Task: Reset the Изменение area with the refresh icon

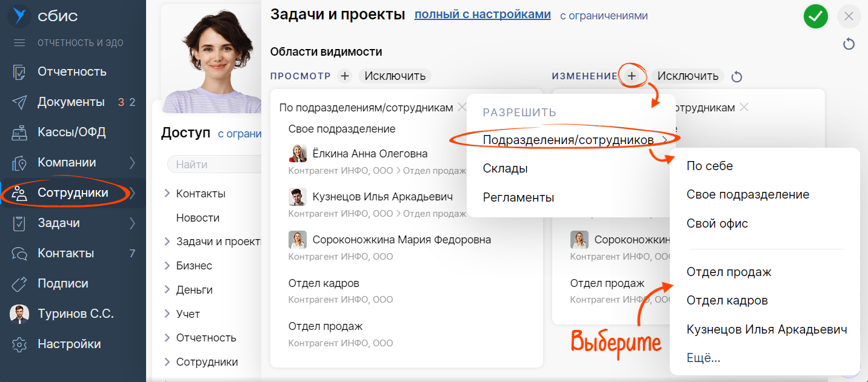Action: click(x=736, y=77)
